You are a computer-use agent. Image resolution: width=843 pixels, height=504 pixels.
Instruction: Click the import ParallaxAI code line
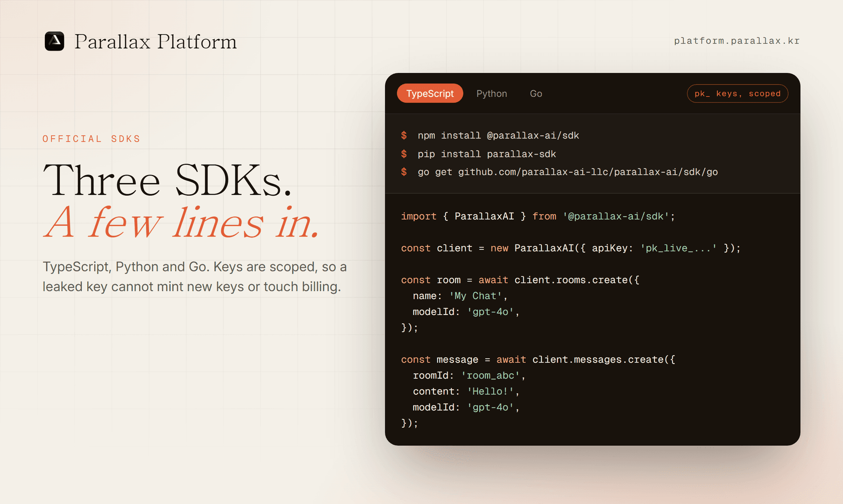[x=538, y=217]
